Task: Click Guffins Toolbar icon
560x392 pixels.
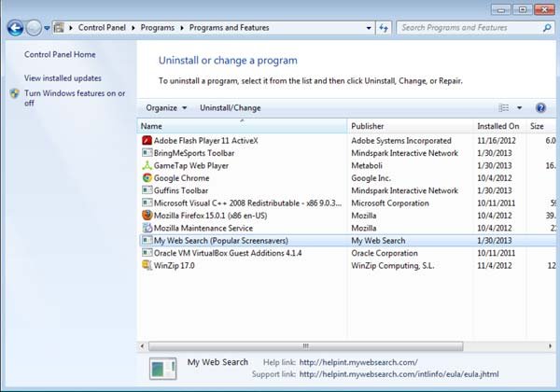Action: [147, 190]
